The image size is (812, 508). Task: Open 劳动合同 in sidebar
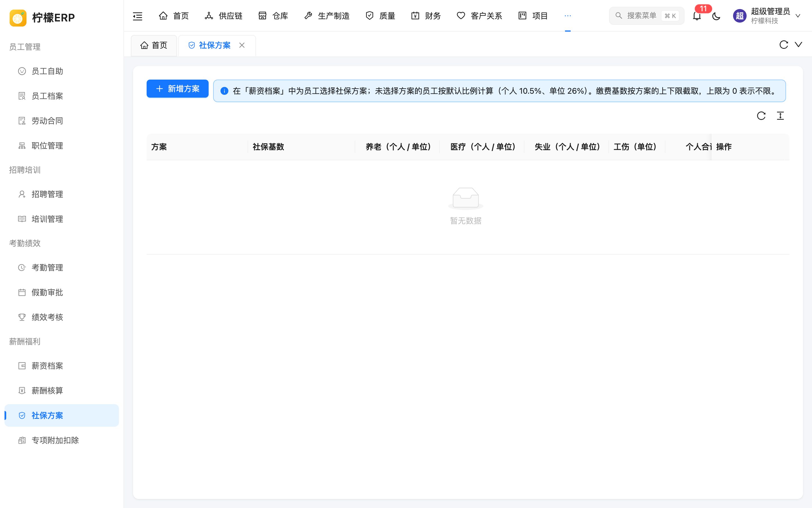pos(62,121)
